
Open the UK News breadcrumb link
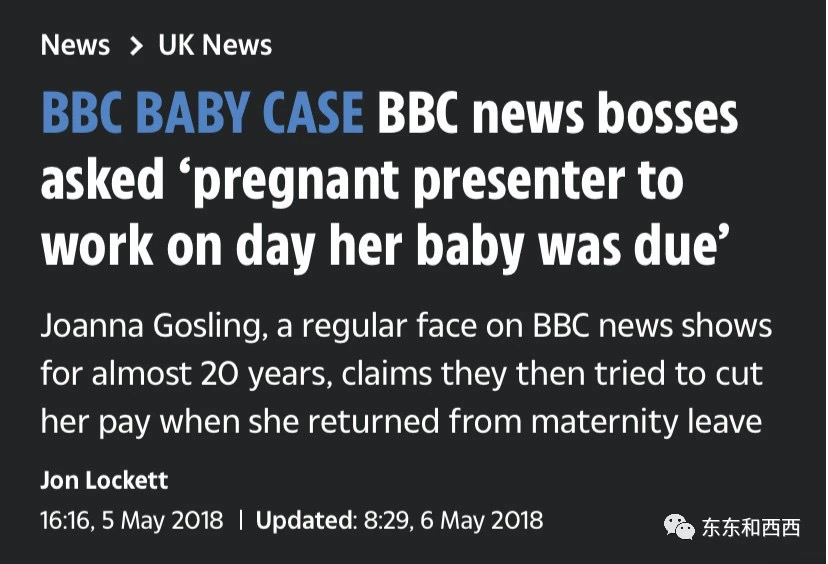coord(215,45)
